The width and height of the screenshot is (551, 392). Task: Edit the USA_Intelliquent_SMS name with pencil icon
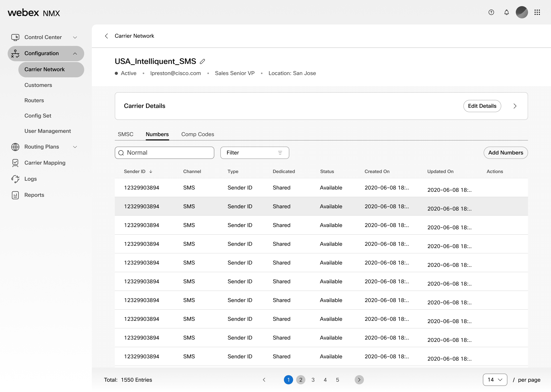click(202, 61)
